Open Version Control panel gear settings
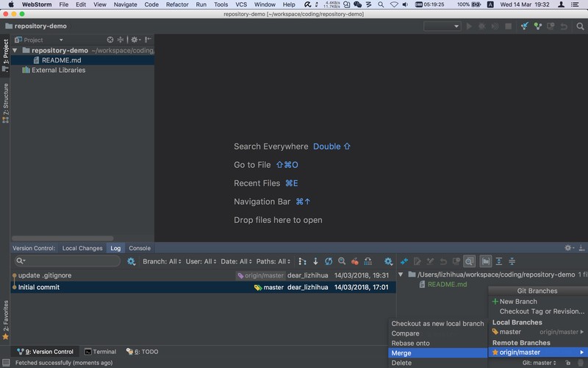Image resolution: width=588 pixels, height=368 pixels. click(569, 248)
